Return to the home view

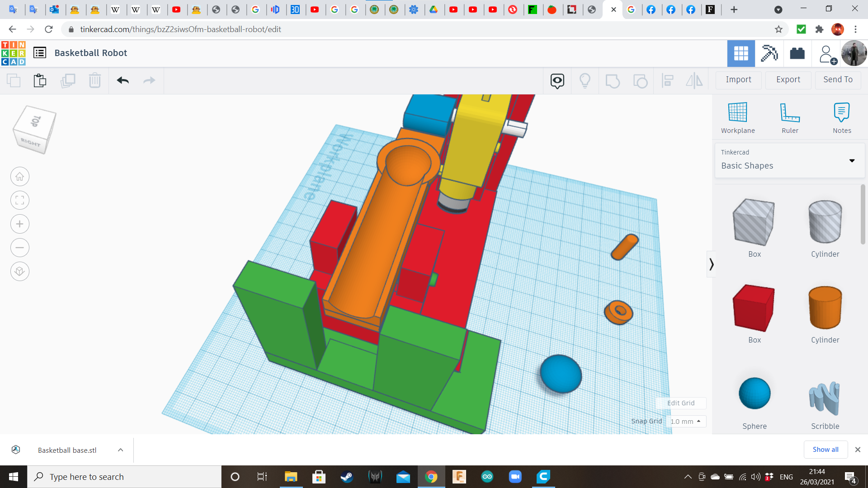click(19, 176)
